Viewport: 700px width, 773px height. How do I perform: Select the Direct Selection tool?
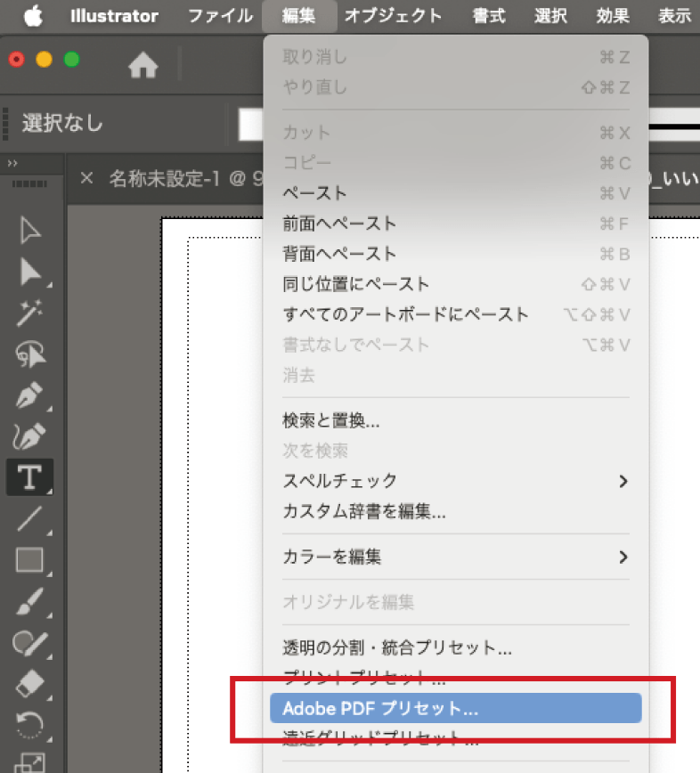click(29, 272)
